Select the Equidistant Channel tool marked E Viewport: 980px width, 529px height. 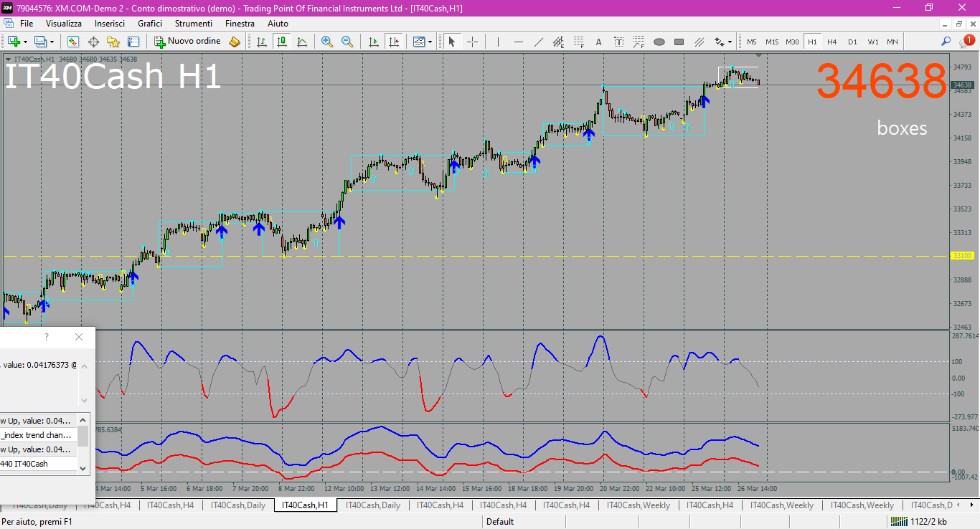tap(558, 42)
